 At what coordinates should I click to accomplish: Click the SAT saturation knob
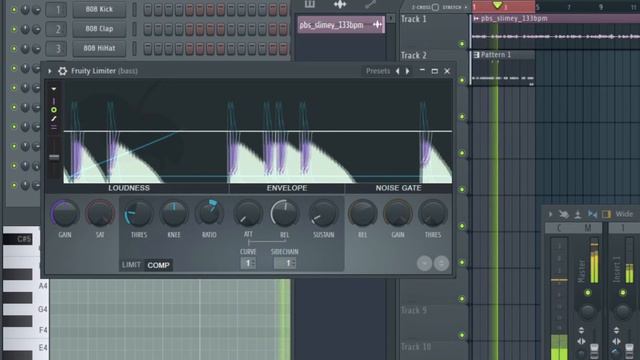100,214
